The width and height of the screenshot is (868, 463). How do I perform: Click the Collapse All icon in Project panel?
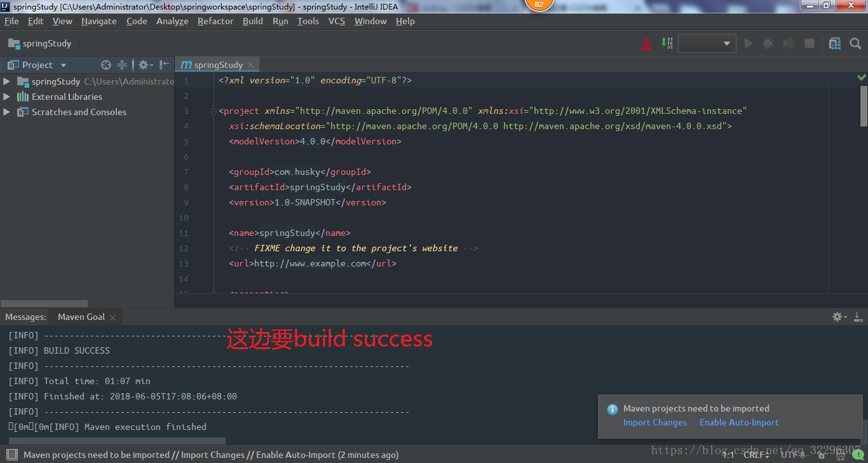coord(122,65)
